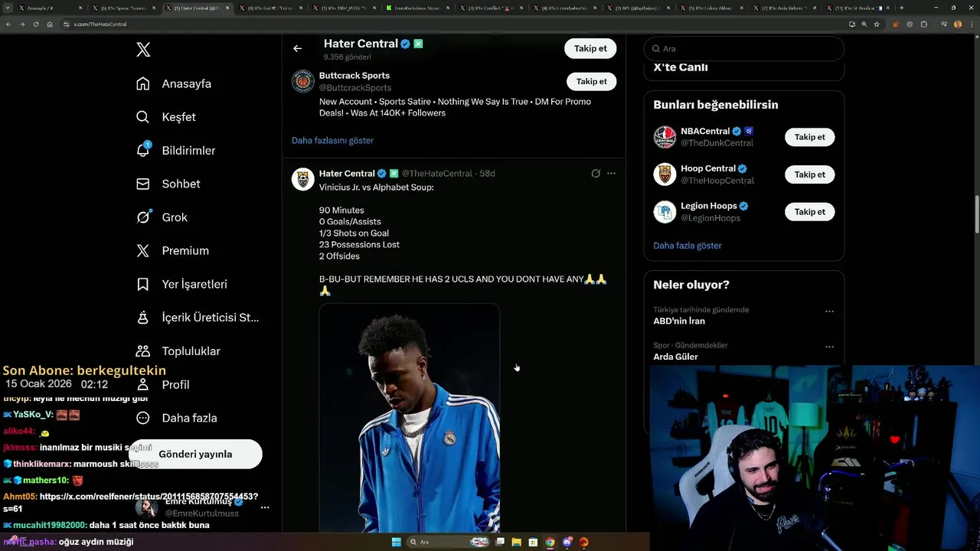The width and height of the screenshot is (980, 551).
Task: Open the Premium page
Action: [x=172, y=250]
